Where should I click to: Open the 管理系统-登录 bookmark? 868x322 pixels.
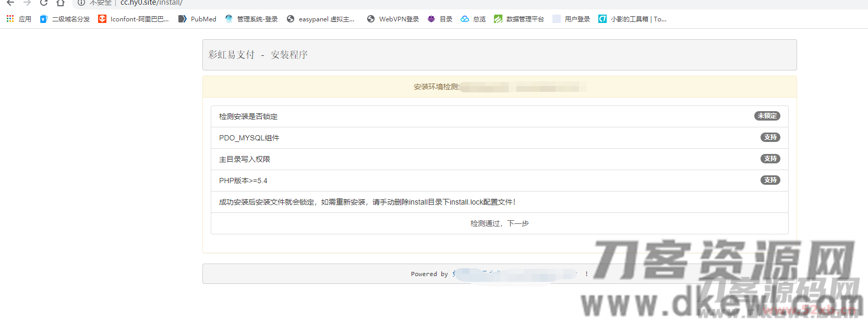(251, 19)
